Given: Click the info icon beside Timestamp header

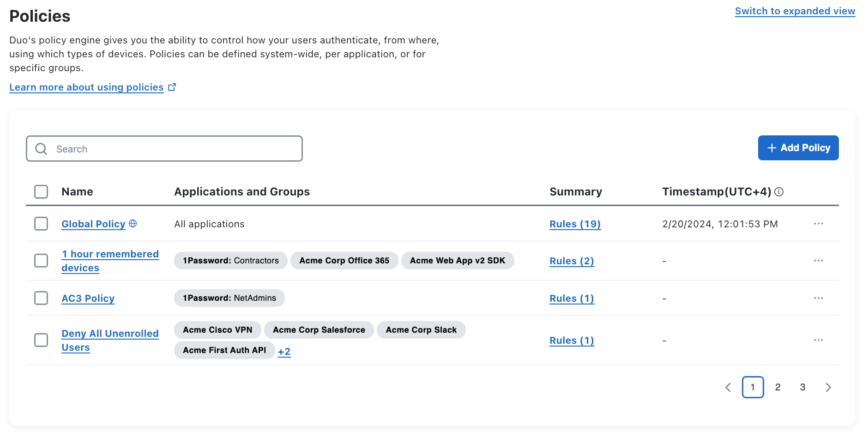Looking at the screenshot, I should click(779, 192).
